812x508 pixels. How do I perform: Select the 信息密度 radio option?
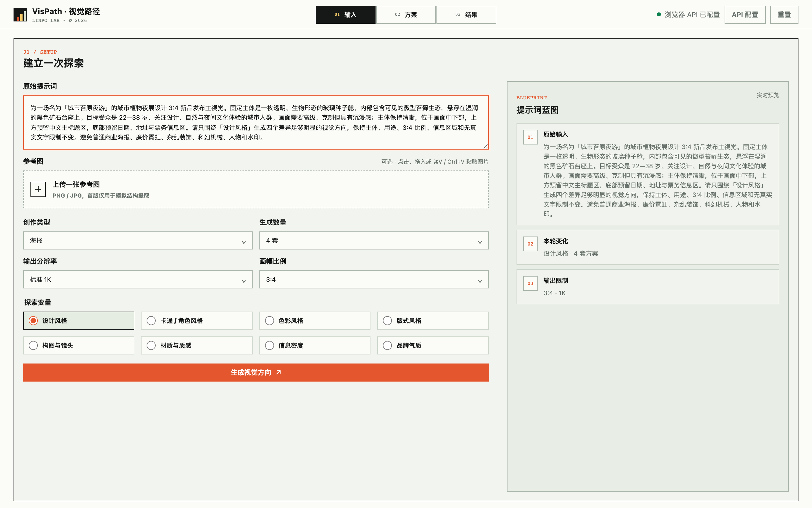[315, 345]
